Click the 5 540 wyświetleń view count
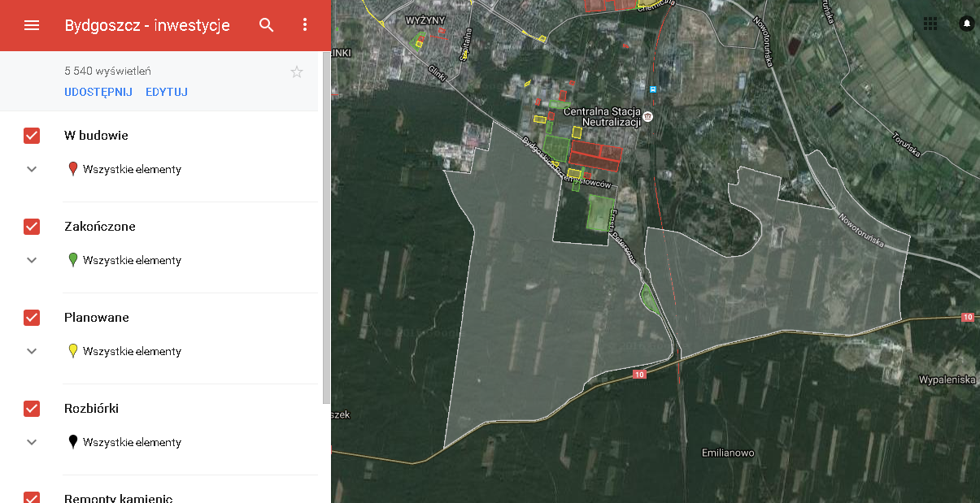Viewport: 980px width, 503px height. [107, 72]
